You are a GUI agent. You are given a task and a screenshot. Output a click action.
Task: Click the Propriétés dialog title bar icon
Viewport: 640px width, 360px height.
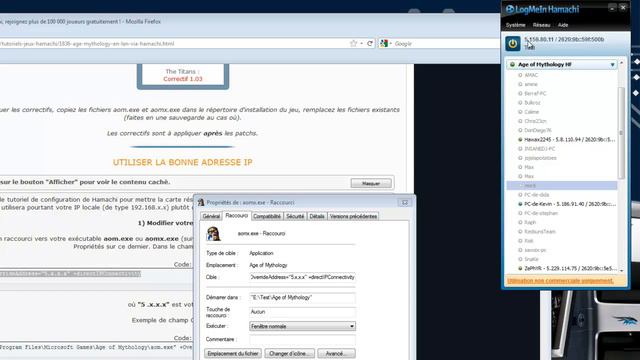(201, 202)
